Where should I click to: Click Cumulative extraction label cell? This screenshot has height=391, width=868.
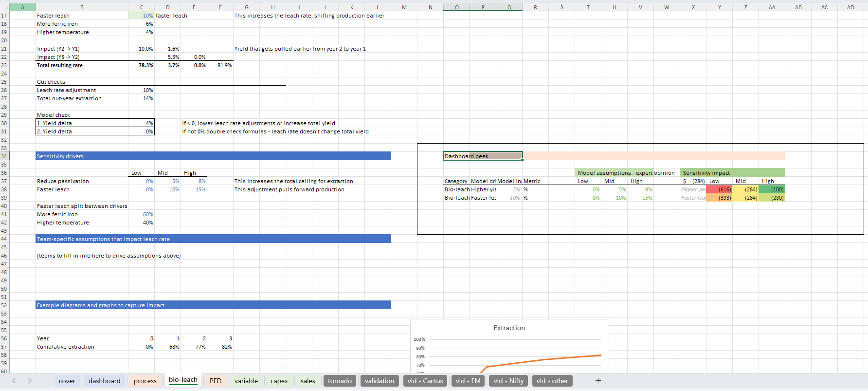point(82,347)
